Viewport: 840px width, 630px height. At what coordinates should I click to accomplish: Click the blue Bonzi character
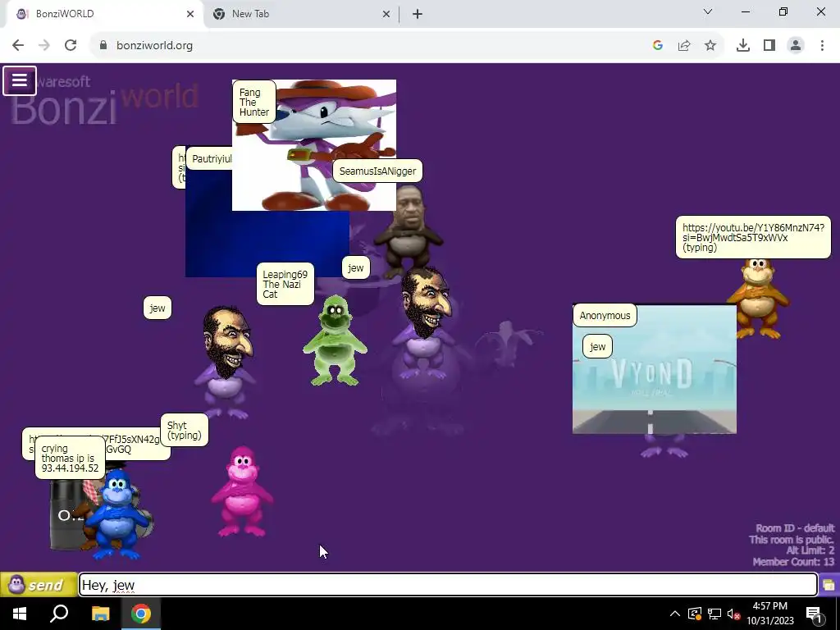click(116, 515)
